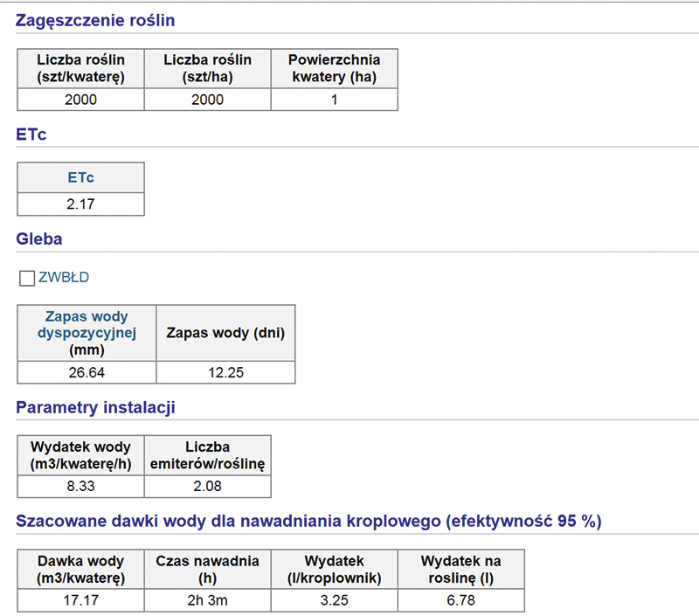Click the irrigation time 2h 3m cell

[207, 601]
